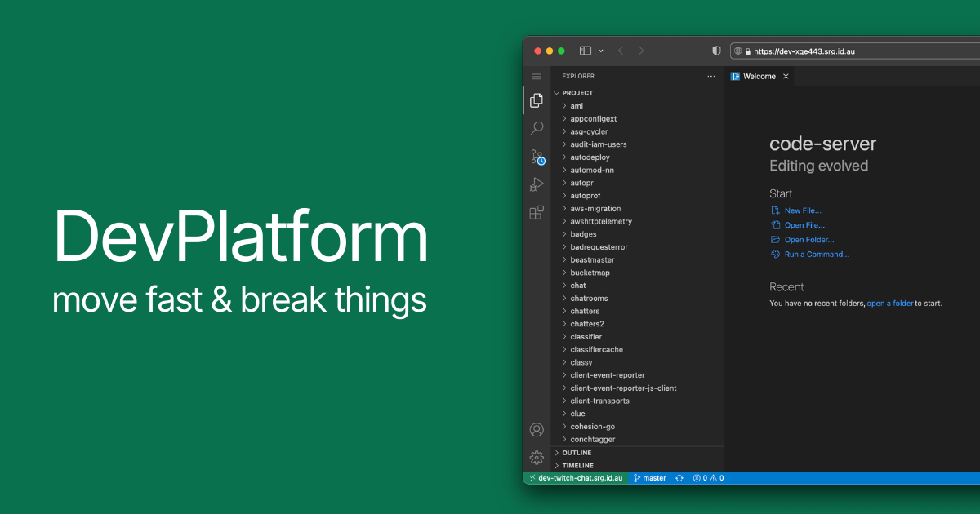The image size is (980, 514).
Task: Expand the autodeploy folder
Action: point(590,157)
